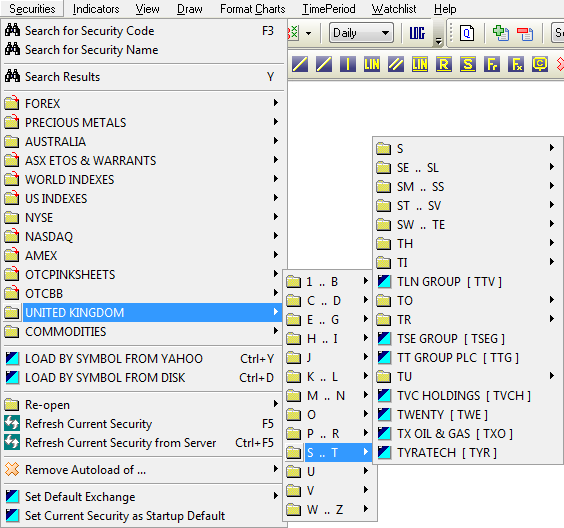Click the green plus add-page icon
The width and height of the screenshot is (564, 528).
501,33
